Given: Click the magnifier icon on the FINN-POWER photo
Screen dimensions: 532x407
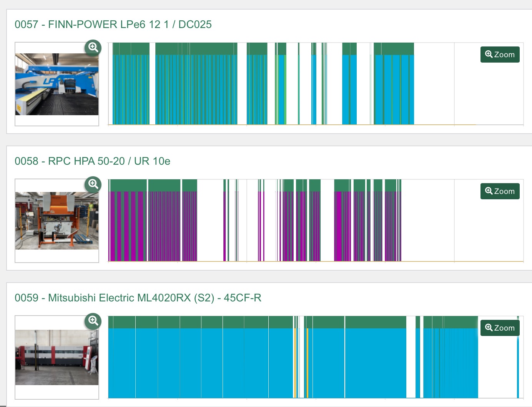Looking at the screenshot, I should click(x=93, y=48).
